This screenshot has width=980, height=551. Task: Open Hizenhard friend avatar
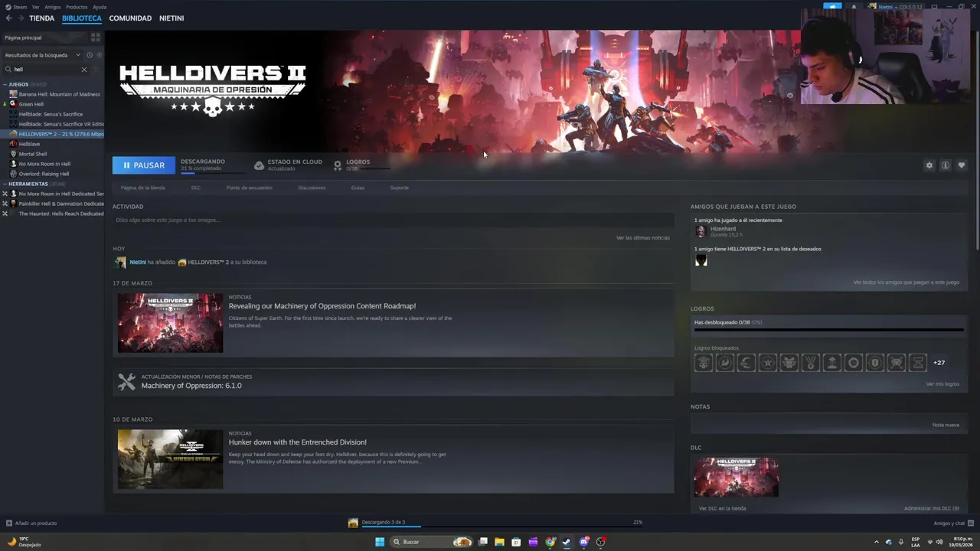[701, 231]
